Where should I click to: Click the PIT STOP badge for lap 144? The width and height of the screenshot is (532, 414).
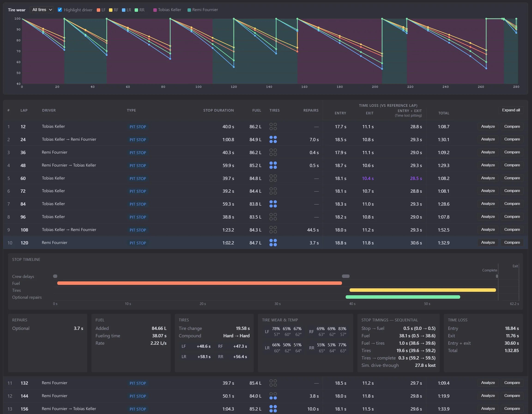coord(138,396)
